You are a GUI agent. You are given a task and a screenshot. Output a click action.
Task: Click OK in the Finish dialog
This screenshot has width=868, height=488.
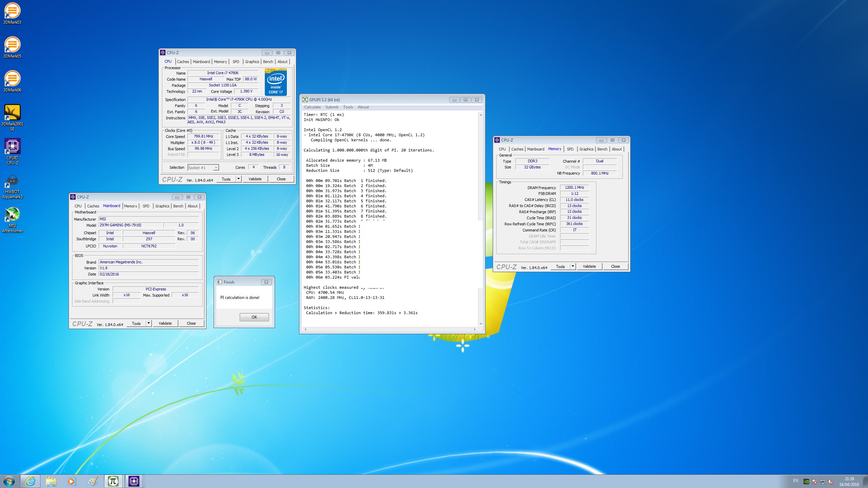[254, 317]
